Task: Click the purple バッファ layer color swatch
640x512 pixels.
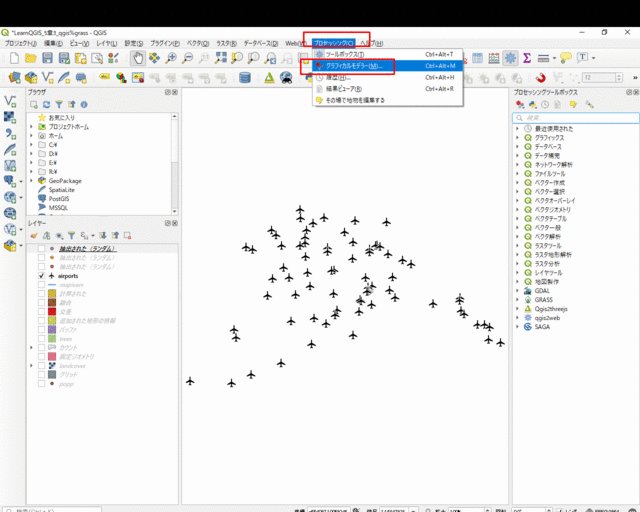Action: 52,329
